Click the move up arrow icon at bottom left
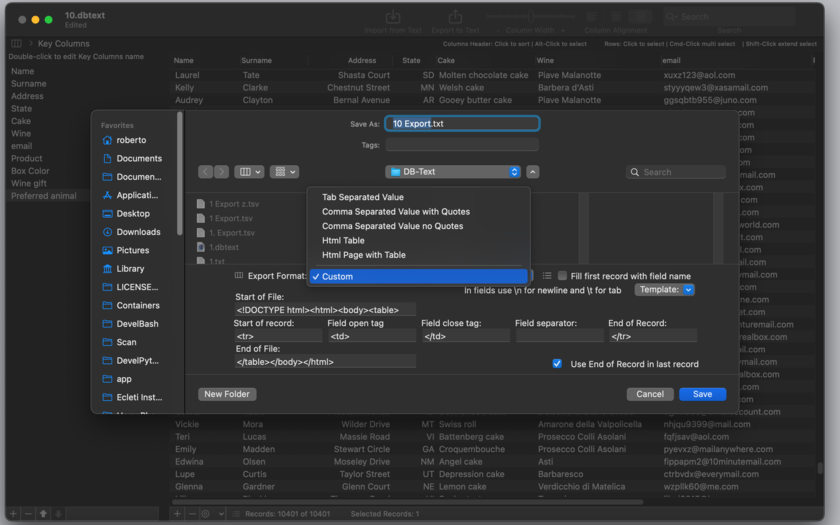This screenshot has width=840, height=525. [x=43, y=514]
